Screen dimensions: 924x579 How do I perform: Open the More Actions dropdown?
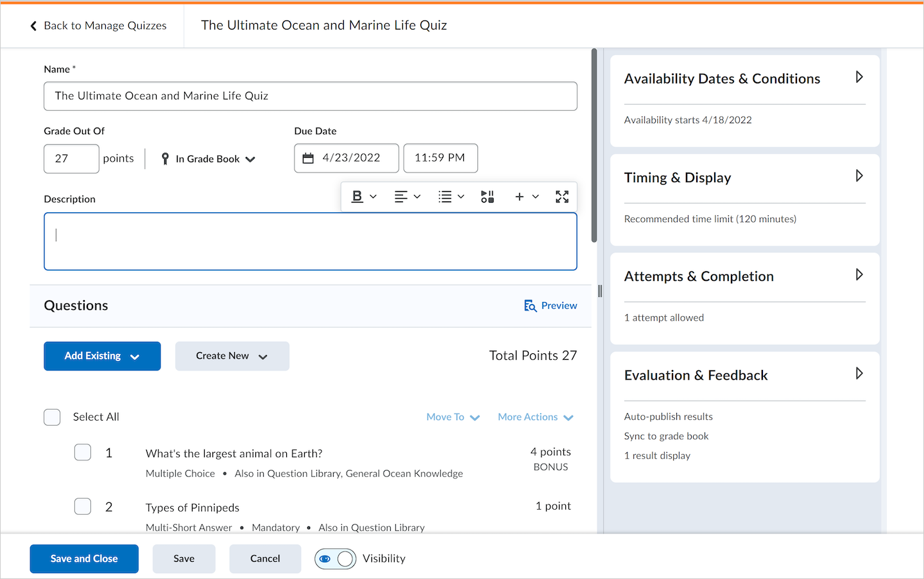(x=536, y=417)
